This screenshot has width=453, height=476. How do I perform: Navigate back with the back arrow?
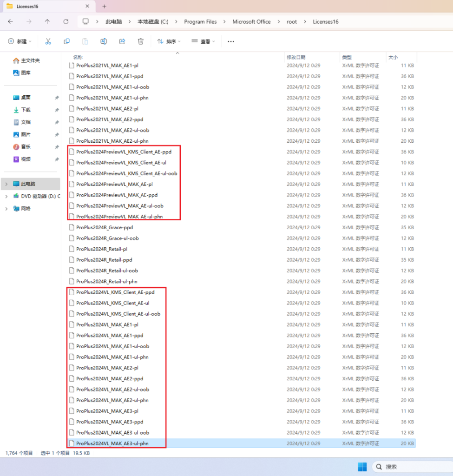coord(10,22)
